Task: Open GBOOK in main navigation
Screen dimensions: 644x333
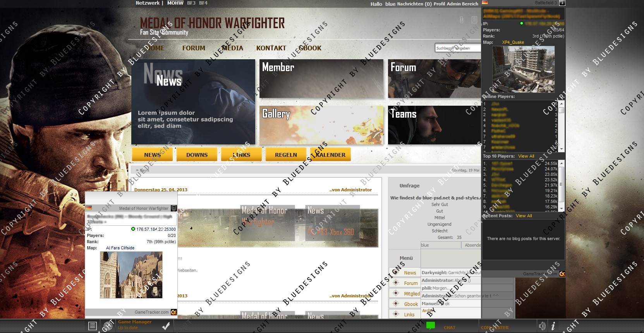Action: [310, 48]
